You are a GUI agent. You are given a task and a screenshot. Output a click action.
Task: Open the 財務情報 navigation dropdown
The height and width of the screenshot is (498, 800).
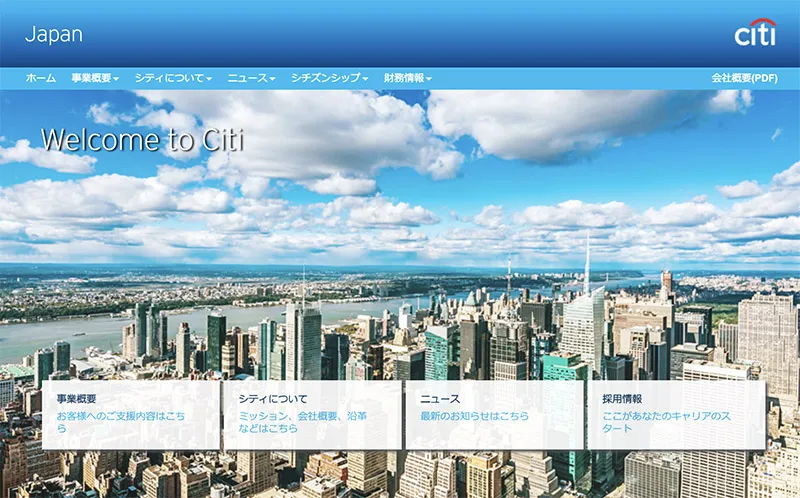pyautogui.click(x=408, y=78)
